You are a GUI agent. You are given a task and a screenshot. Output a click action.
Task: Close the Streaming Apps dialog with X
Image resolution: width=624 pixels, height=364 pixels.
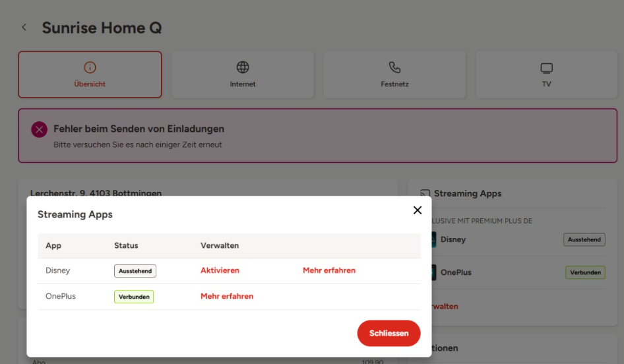tap(417, 210)
